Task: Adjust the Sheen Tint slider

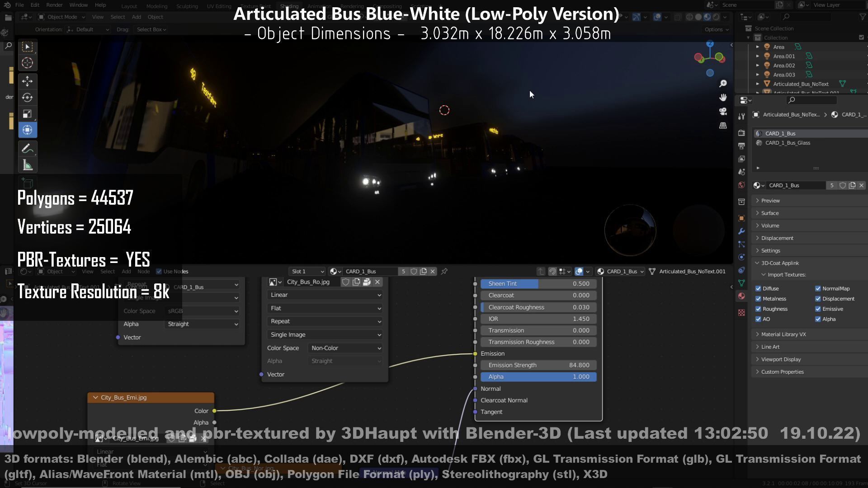Action: pyautogui.click(x=538, y=284)
